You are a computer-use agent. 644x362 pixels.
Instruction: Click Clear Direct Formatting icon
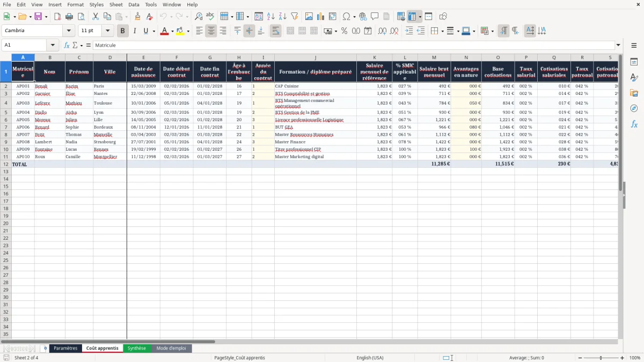[149, 17]
